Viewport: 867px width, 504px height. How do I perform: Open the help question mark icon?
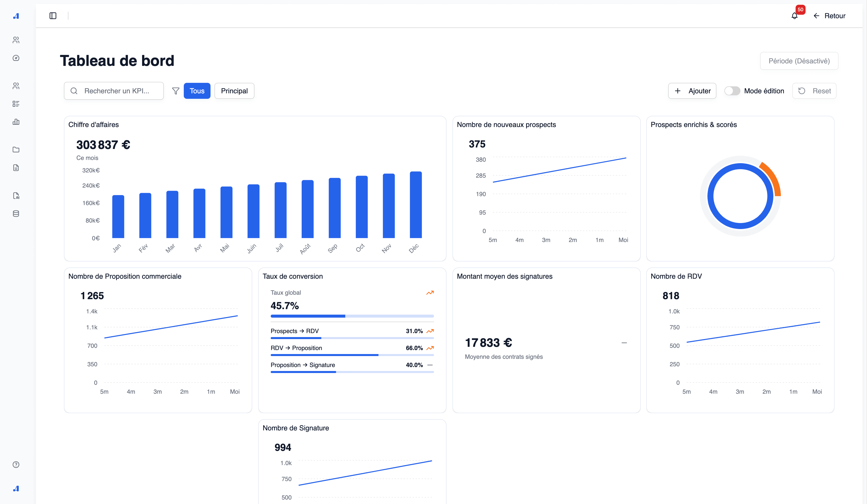(16, 465)
